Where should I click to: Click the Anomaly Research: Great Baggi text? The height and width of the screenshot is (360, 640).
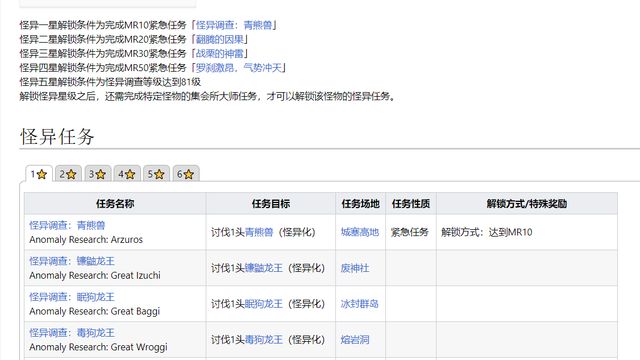95,311
